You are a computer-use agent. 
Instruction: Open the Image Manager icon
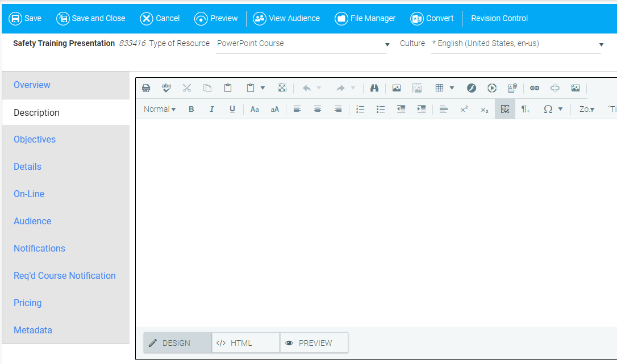396,88
